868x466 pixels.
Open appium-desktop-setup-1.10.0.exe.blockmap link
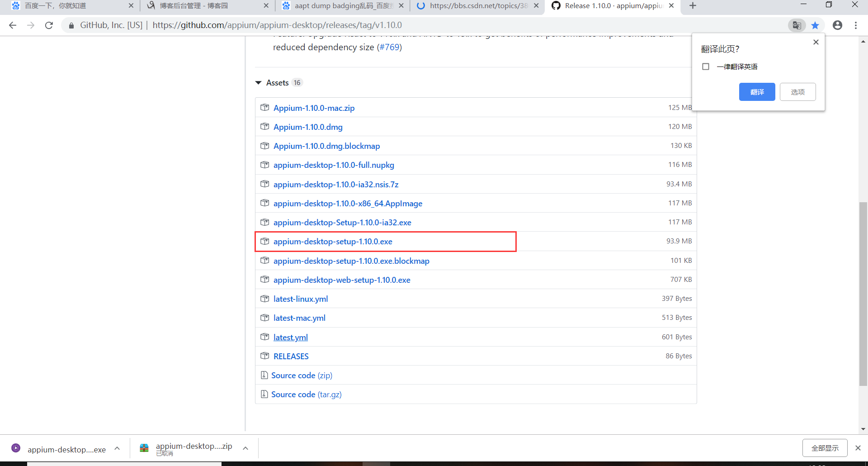[351, 261]
